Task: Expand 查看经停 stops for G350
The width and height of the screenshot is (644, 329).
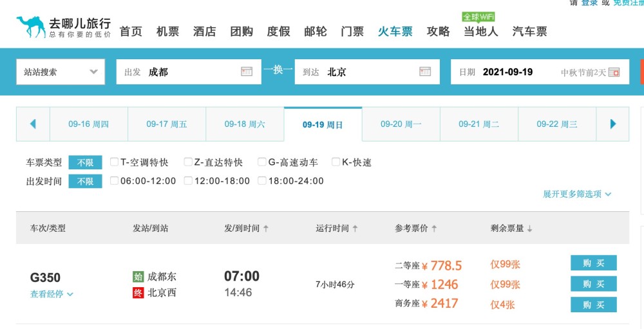Action: [x=52, y=294]
